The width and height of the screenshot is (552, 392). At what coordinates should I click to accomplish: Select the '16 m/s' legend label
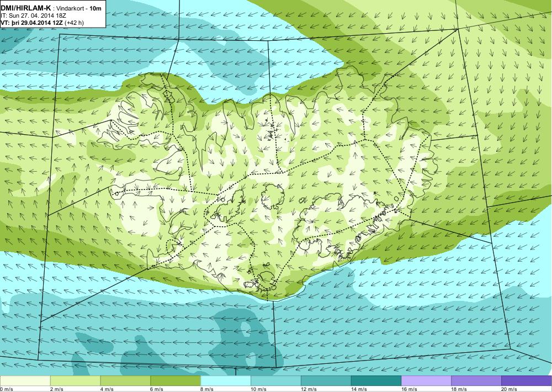(409, 389)
